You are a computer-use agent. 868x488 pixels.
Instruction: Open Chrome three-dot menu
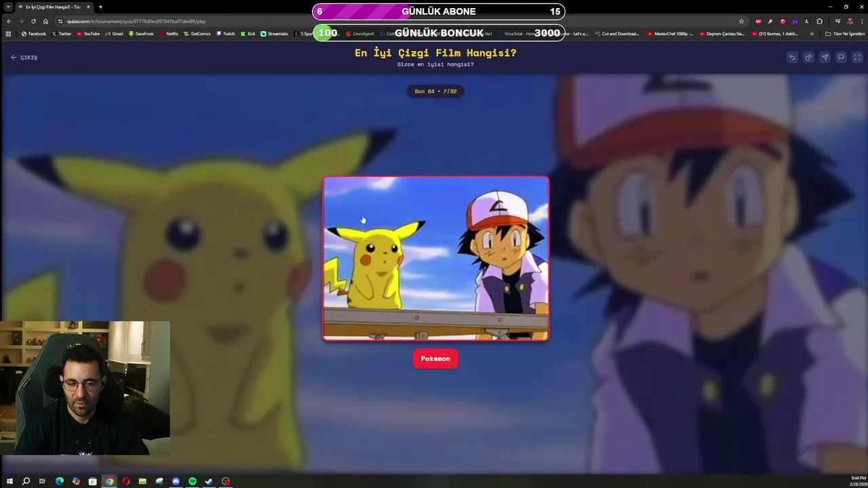861,21
